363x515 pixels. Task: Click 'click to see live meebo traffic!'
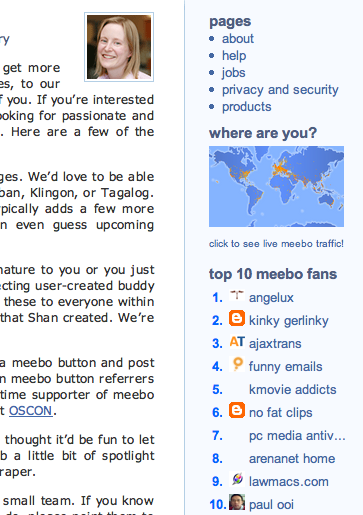click(276, 244)
